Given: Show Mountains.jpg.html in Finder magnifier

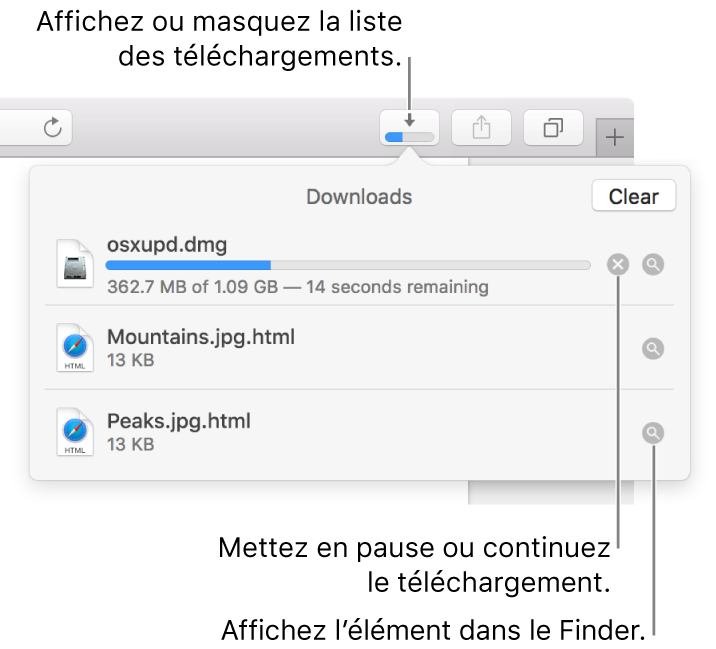Looking at the screenshot, I should (x=653, y=349).
